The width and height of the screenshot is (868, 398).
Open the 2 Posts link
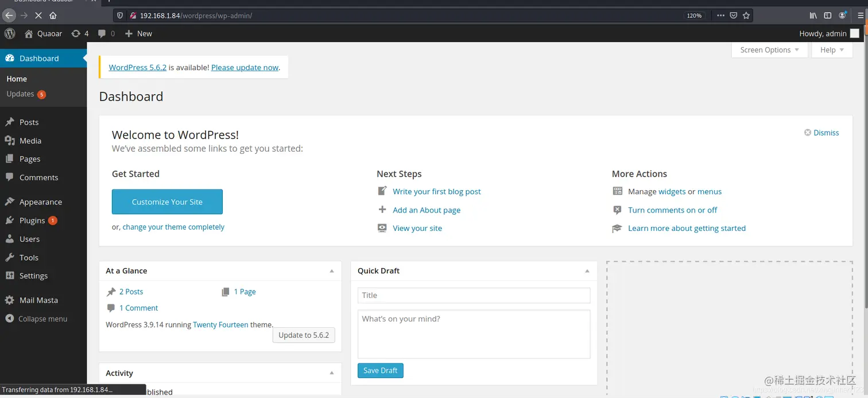(131, 292)
